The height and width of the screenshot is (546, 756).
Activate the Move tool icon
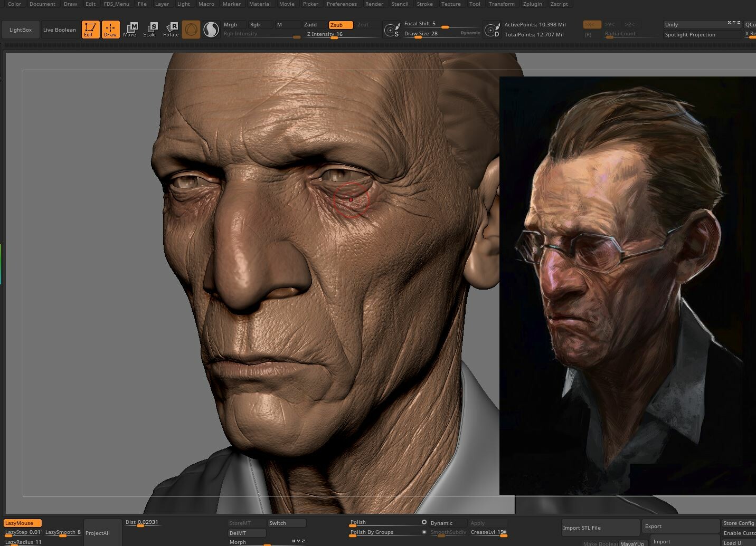click(x=130, y=30)
